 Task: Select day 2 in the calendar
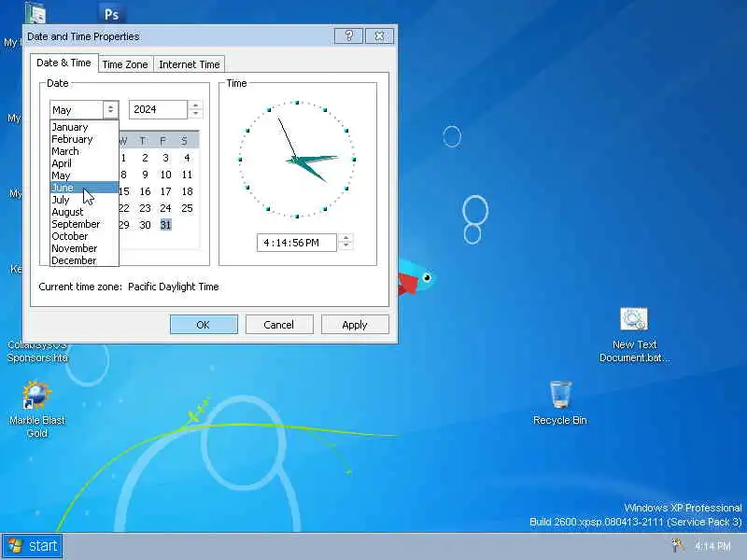pyautogui.click(x=145, y=158)
